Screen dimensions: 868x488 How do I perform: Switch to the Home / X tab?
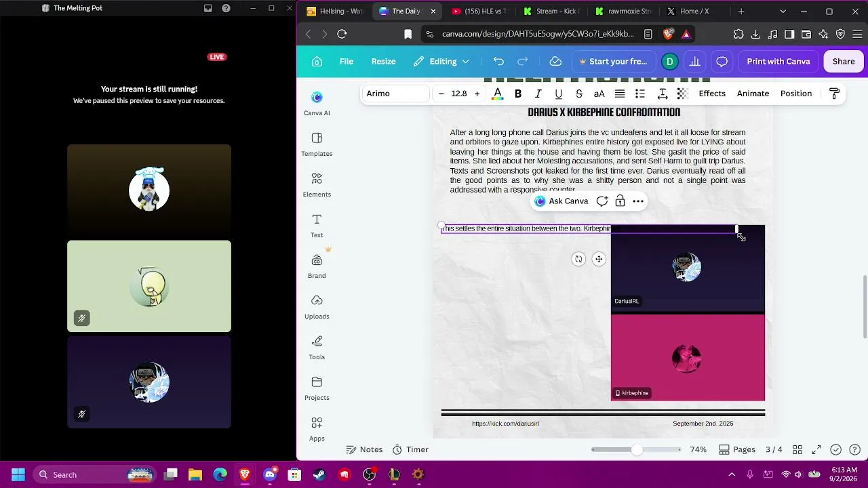693,11
